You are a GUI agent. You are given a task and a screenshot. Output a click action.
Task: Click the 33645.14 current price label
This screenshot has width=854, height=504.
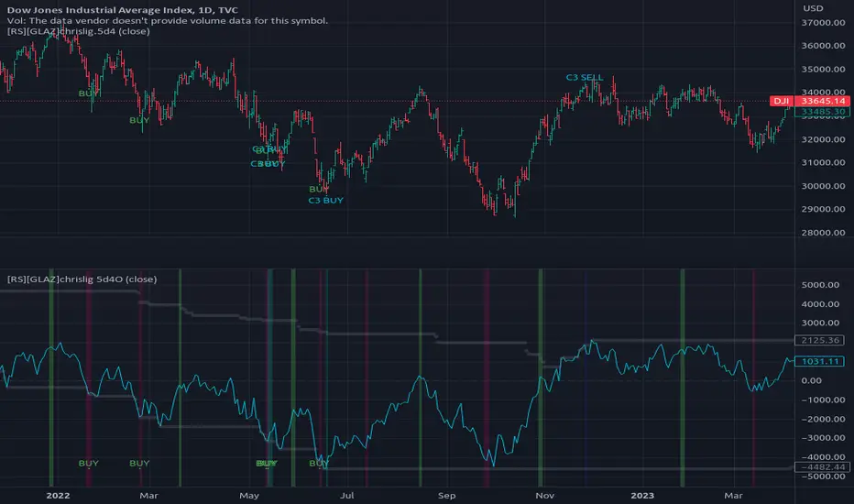click(823, 101)
